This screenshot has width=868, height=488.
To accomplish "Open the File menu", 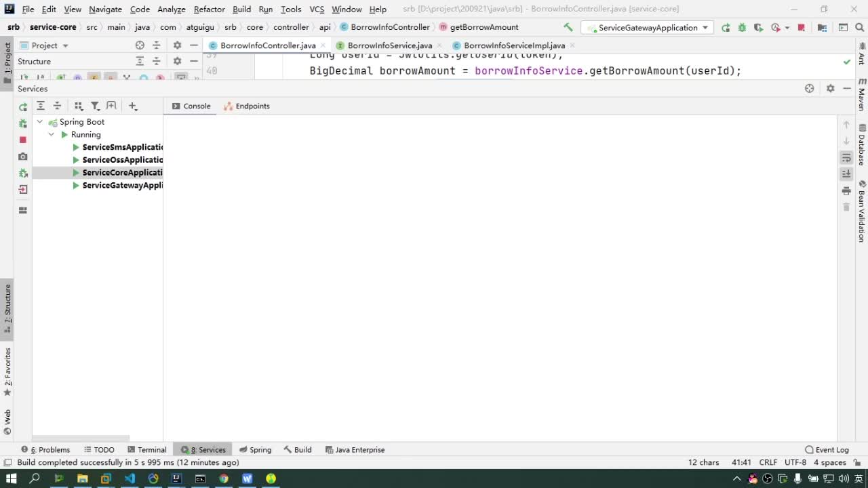I will [x=28, y=9].
